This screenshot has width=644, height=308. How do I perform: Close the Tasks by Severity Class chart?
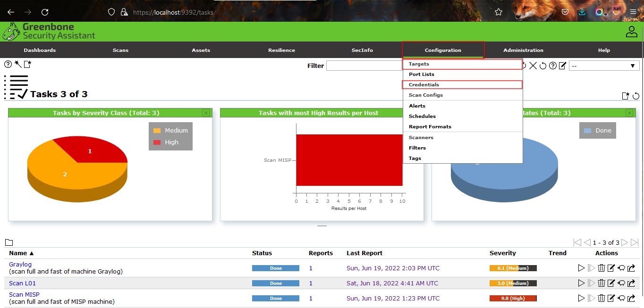(x=206, y=113)
